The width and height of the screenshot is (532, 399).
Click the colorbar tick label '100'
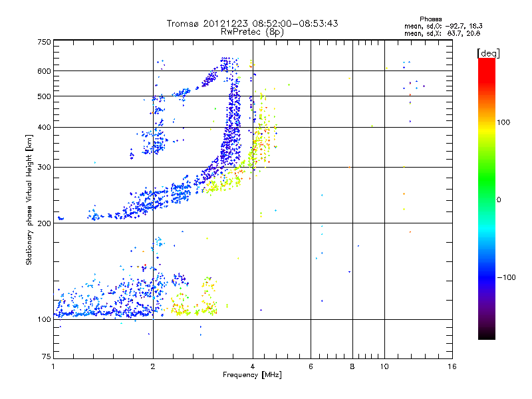point(503,122)
